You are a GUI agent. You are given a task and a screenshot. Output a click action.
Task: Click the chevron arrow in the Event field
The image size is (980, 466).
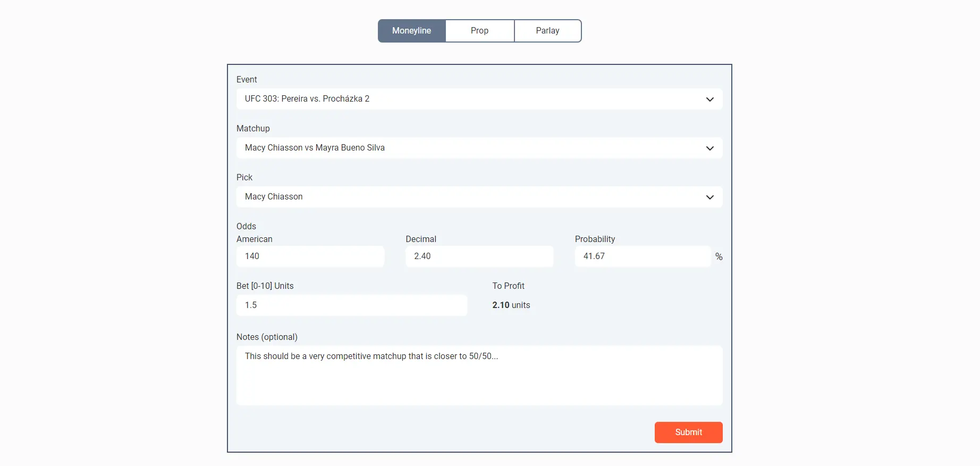pos(709,99)
